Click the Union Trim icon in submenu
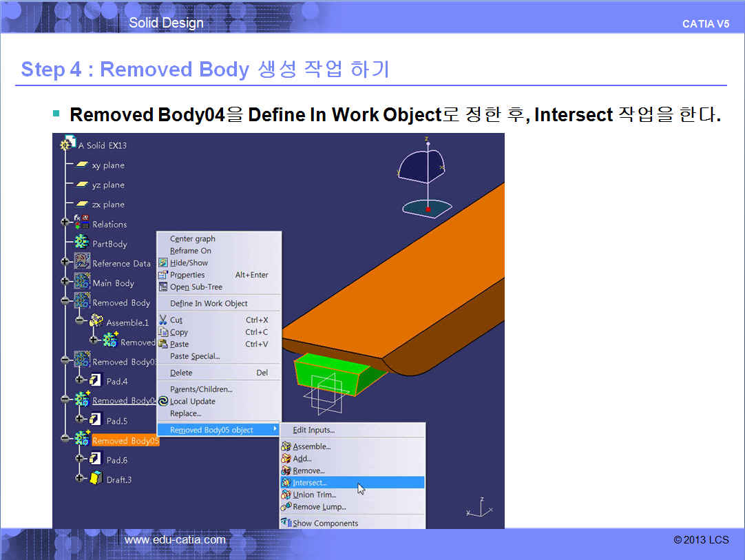This screenshot has width=745, height=560. (286, 495)
